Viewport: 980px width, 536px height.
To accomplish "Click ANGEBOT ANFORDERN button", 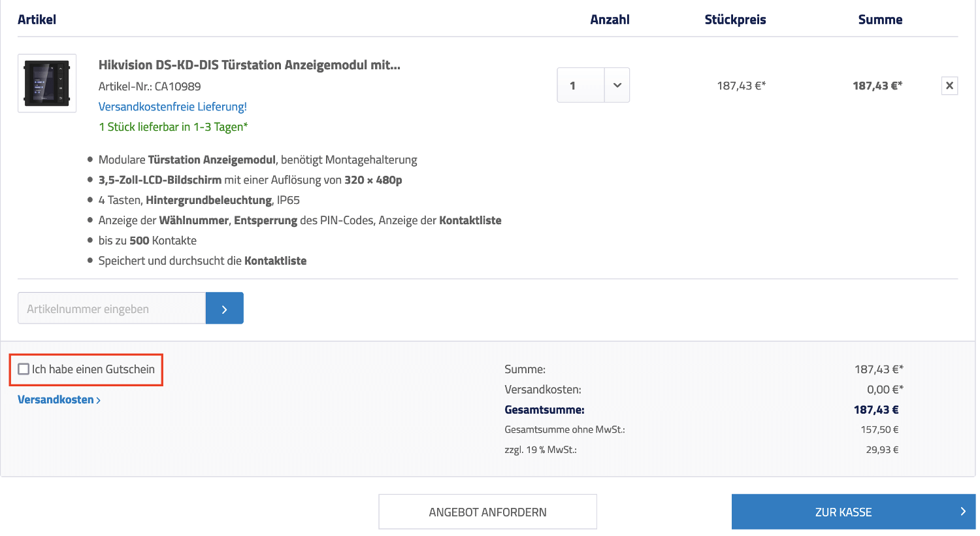I will (x=487, y=512).
